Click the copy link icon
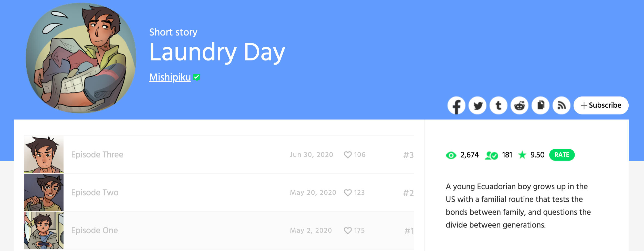The width and height of the screenshot is (644, 251). tap(540, 105)
